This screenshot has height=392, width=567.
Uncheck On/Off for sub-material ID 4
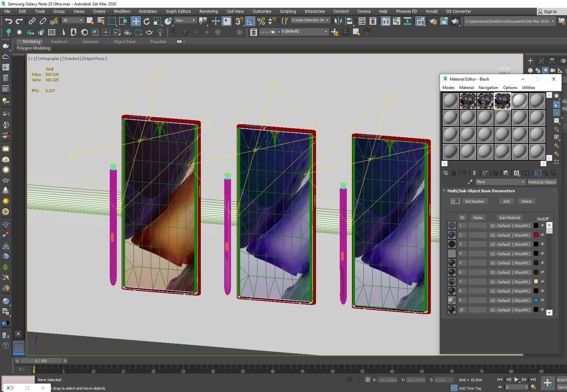pos(542,253)
